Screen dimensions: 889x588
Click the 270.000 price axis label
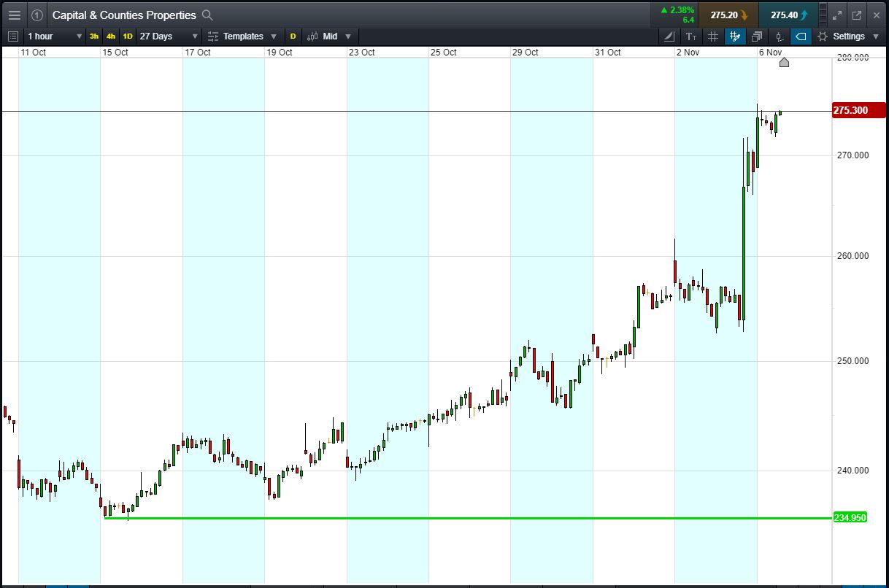pyautogui.click(x=853, y=155)
